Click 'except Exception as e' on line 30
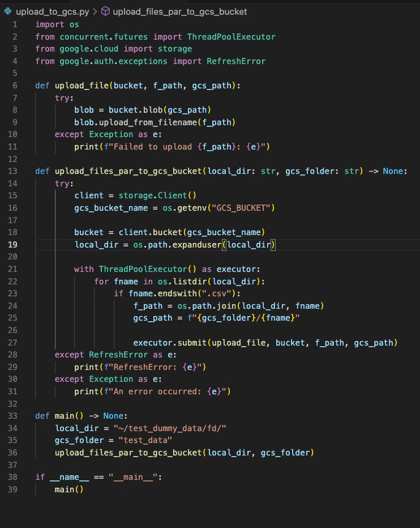Viewport: 420px width, 528px height. point(108,380)
